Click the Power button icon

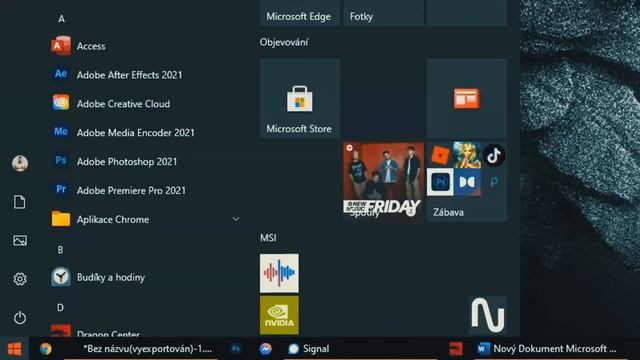[20, 317]
